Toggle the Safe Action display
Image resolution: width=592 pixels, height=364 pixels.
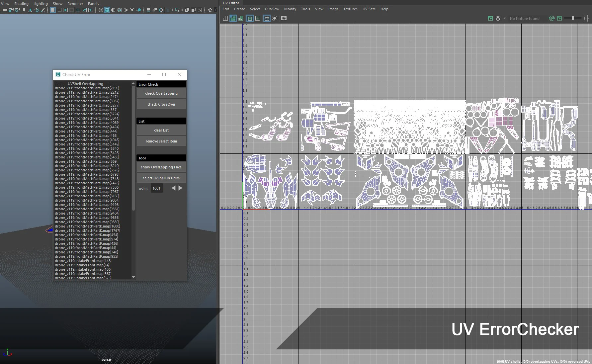point(84,10)
